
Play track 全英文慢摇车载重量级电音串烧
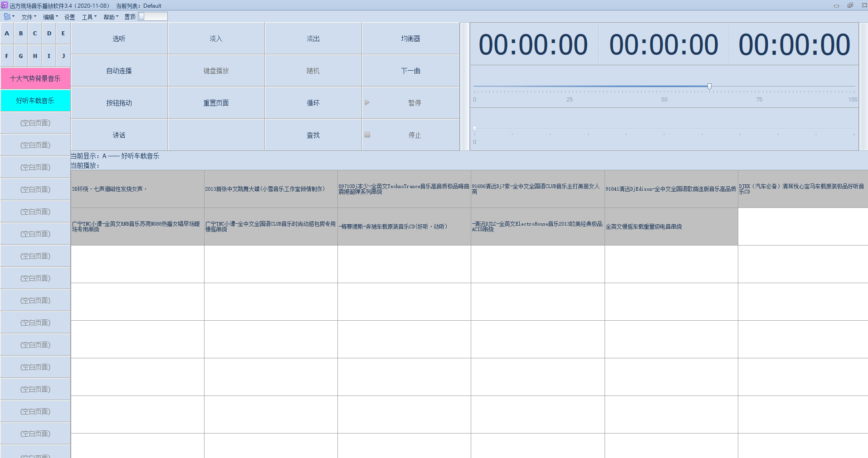pyautogui.click(x=671, y=227)
